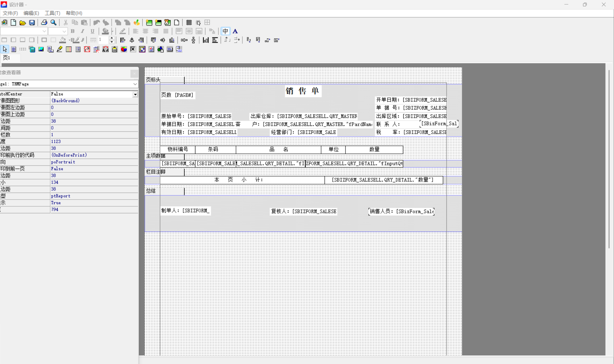Image resolution: width=614 pixels, height=364 pixels.
Task: Open blank page settings icon
Action: (x=177, y=22)
